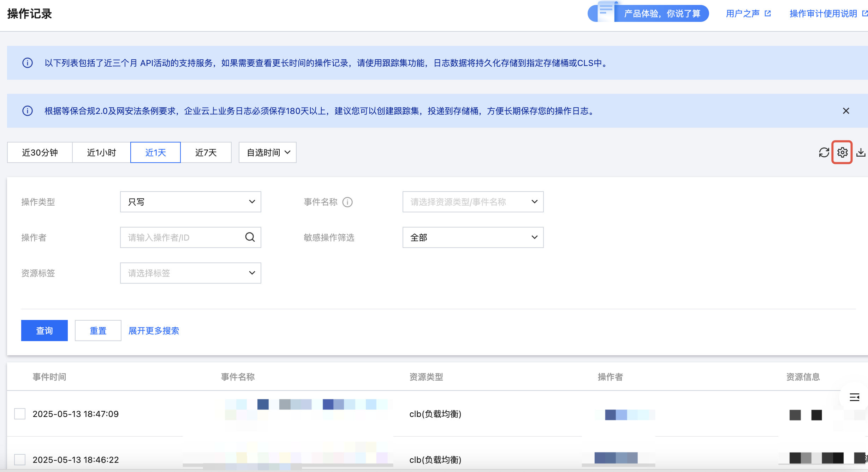Image resolution: width=868 pixels, height=472 pixels.
Task: Tick the checkbox for 2025-05-13 18:47:09 row
Action: (x=20, y=414)
